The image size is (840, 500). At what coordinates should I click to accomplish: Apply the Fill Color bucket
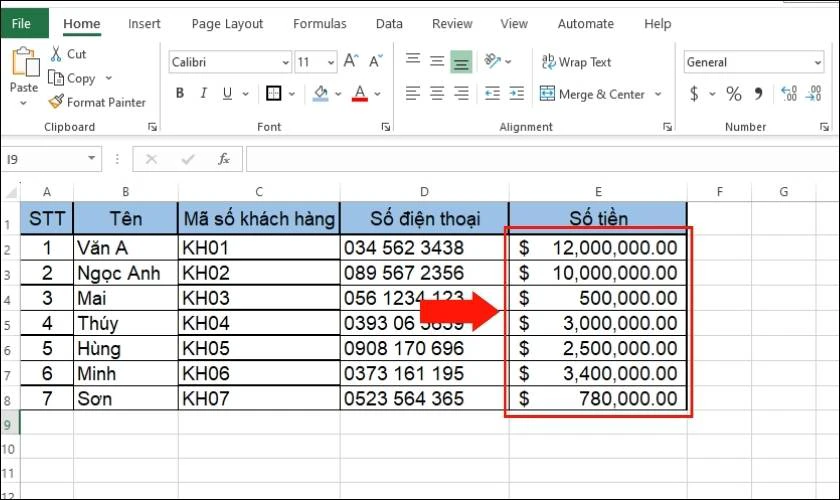[320, 93]
